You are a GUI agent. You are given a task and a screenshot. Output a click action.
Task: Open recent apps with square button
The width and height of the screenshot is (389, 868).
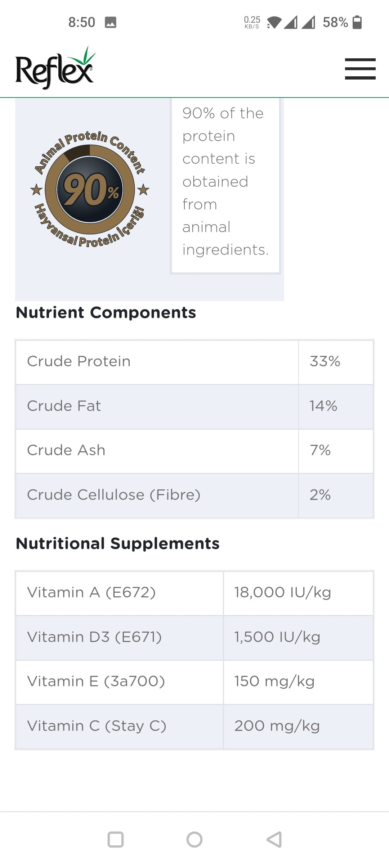click(x=116, y=840)
